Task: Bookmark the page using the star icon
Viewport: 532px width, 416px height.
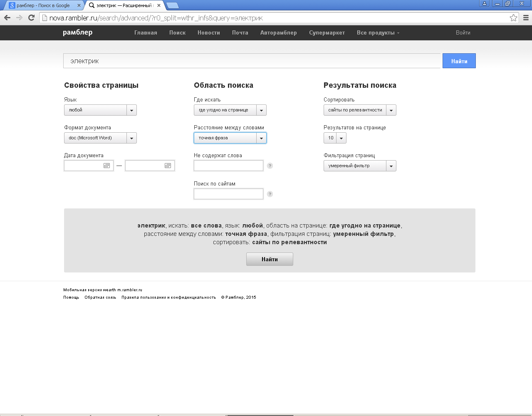Action: point(513,17)
